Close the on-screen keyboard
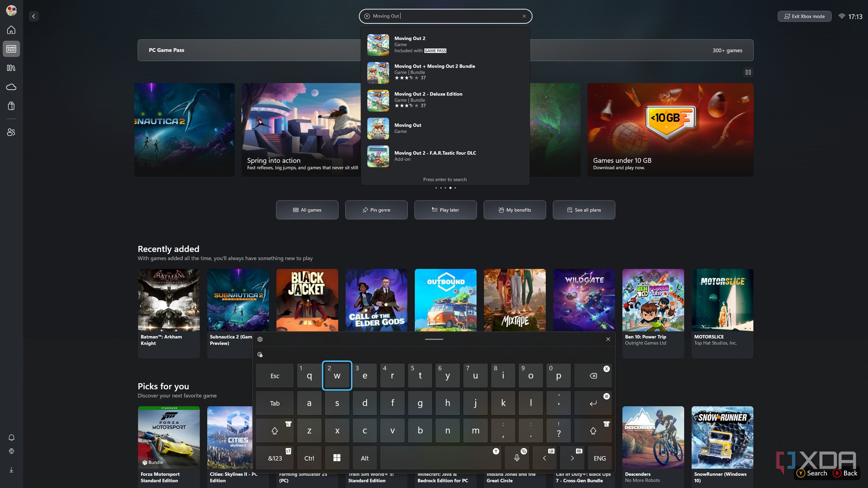The width and height of the screenshot is (868, 488). (608, 339)
